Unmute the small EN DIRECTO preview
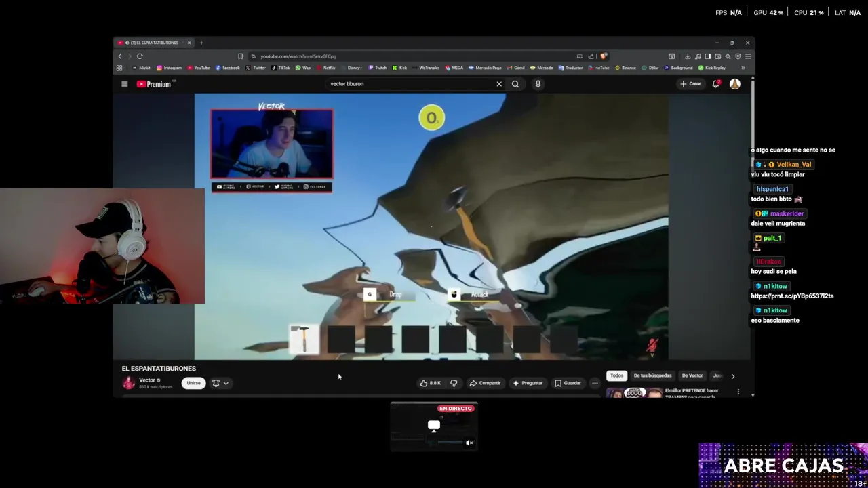This screenshot has height=488, width=868. click(469, 443)
